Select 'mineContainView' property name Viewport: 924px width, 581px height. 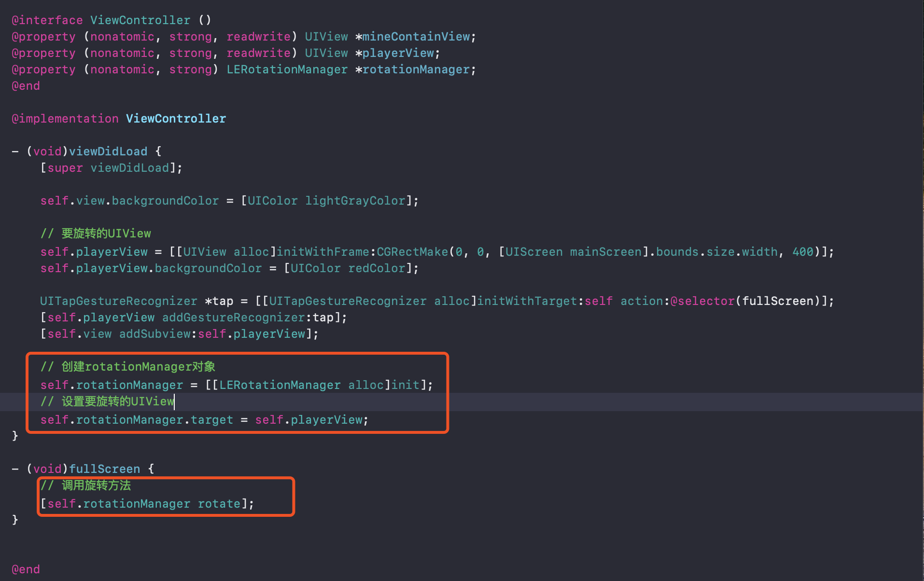(x=416, y=37)
